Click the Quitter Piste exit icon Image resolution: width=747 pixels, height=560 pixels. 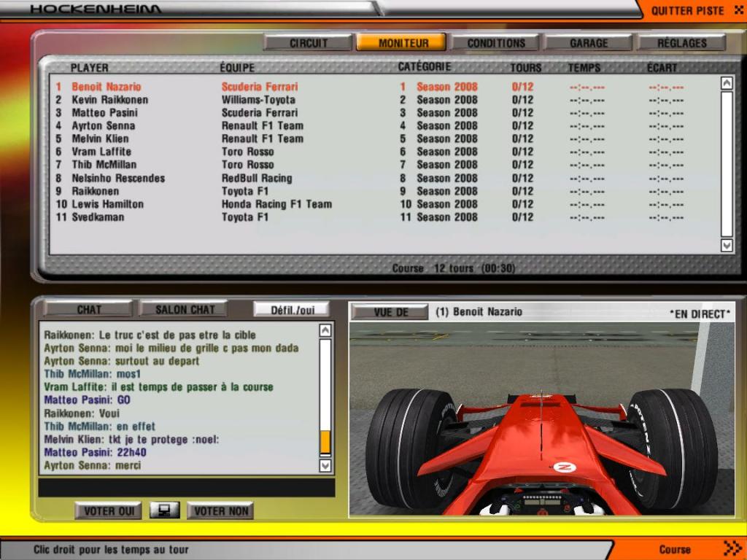click(739, 10)
